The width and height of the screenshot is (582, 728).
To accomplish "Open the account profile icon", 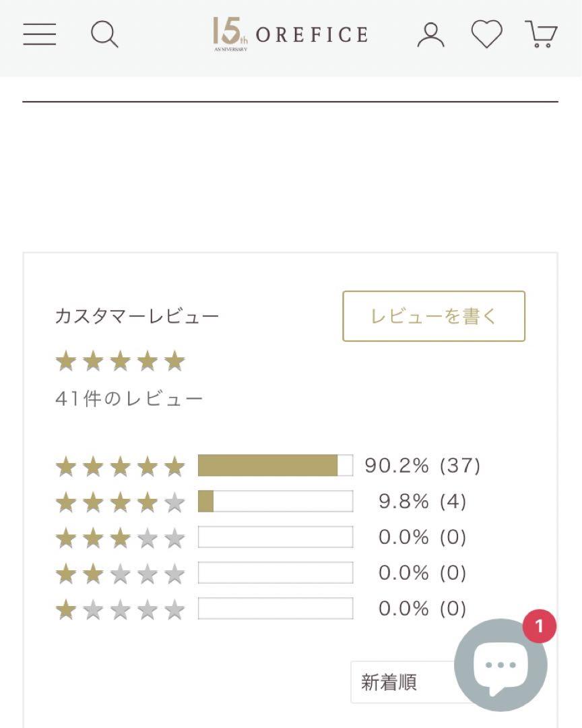I will point(430,35).
